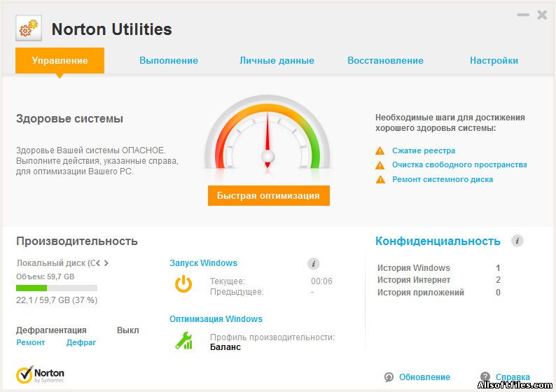
Task: Open the Очистка свободного пространства link
Action: tap(459, 164)
